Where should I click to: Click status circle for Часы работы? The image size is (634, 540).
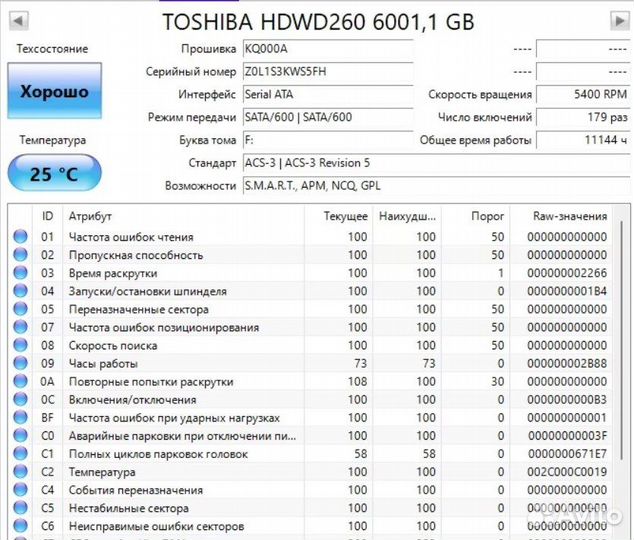click(20, 363)
